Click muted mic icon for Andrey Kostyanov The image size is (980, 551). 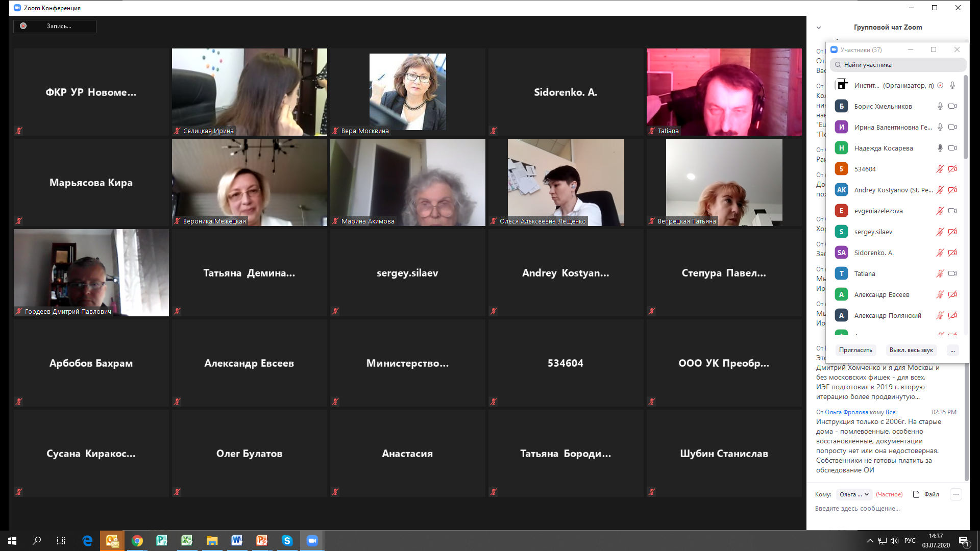pos(940,190)
